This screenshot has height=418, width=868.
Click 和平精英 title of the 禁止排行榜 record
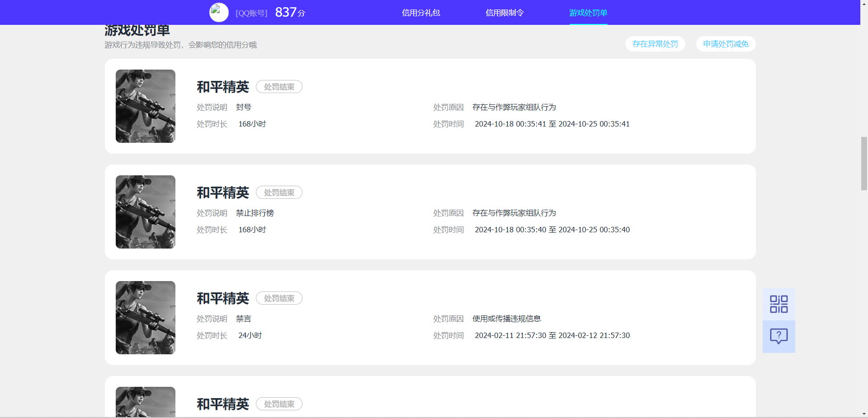223,193
